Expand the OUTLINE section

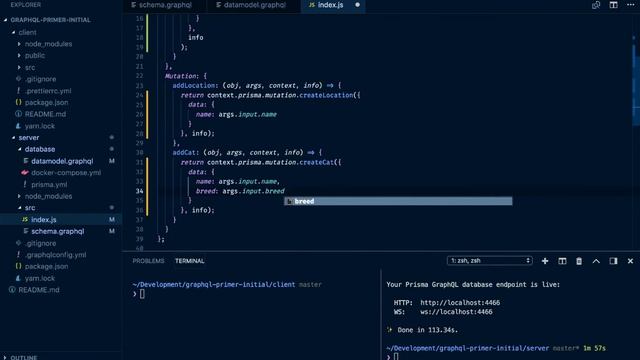click(23, 357)
